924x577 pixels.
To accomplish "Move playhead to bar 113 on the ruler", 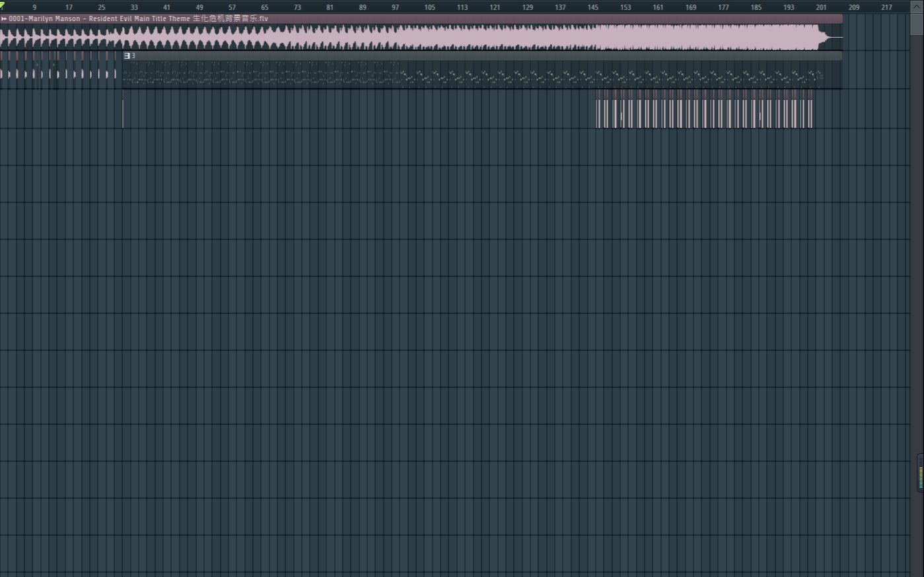I will point(462,7).
